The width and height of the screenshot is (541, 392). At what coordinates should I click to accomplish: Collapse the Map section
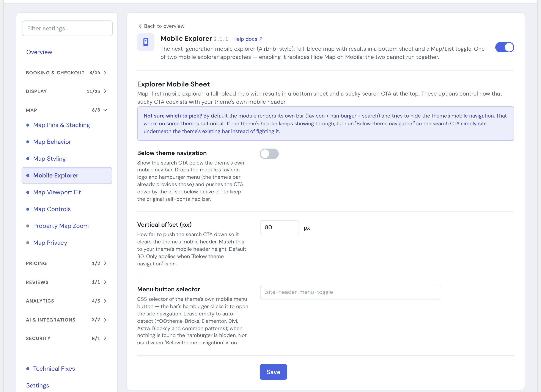[x=67, y=110]
